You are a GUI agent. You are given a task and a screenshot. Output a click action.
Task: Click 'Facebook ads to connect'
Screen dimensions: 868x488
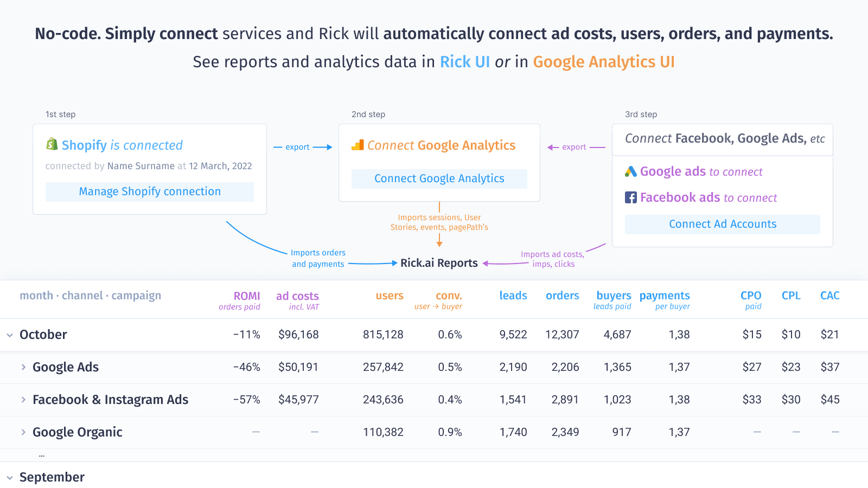click(x=709, y=197)
